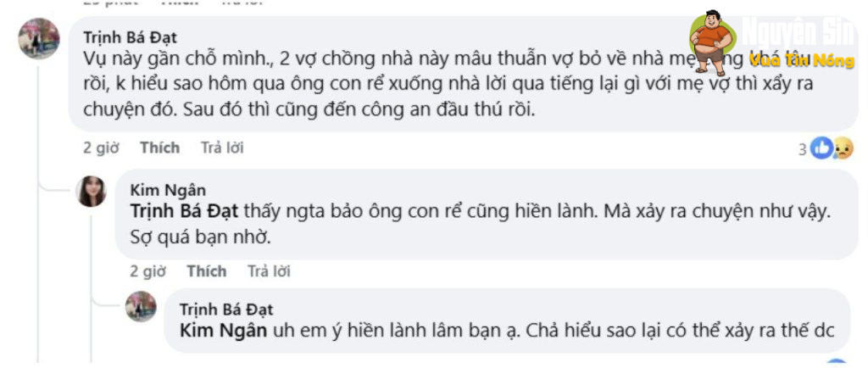Open Trịnh Bá Đạt name on last reply
The image size is (868, 368).
click(x=225, y=309)
